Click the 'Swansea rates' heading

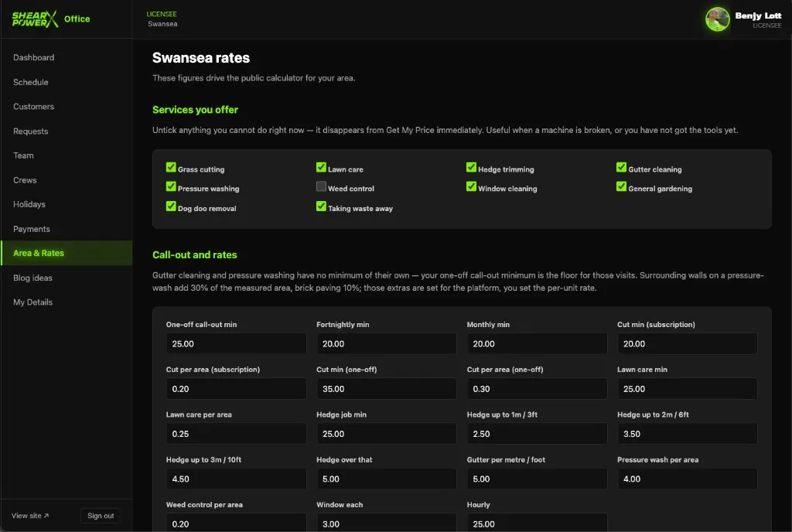click(201, 57)
